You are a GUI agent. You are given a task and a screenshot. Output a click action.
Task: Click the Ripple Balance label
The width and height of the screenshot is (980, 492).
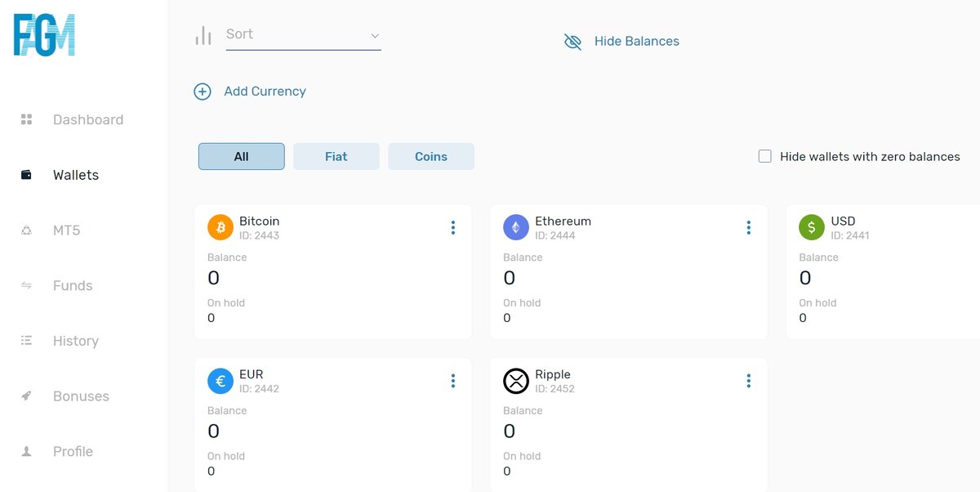523,411
